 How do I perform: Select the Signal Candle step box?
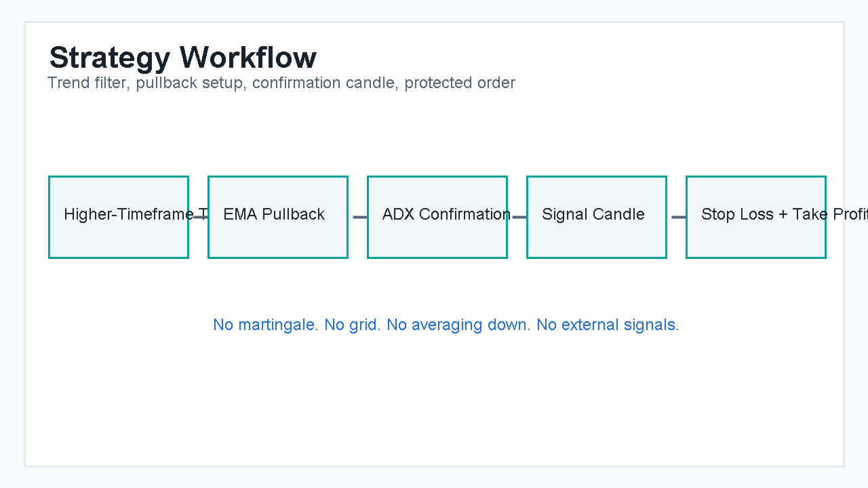pos(597,217)
